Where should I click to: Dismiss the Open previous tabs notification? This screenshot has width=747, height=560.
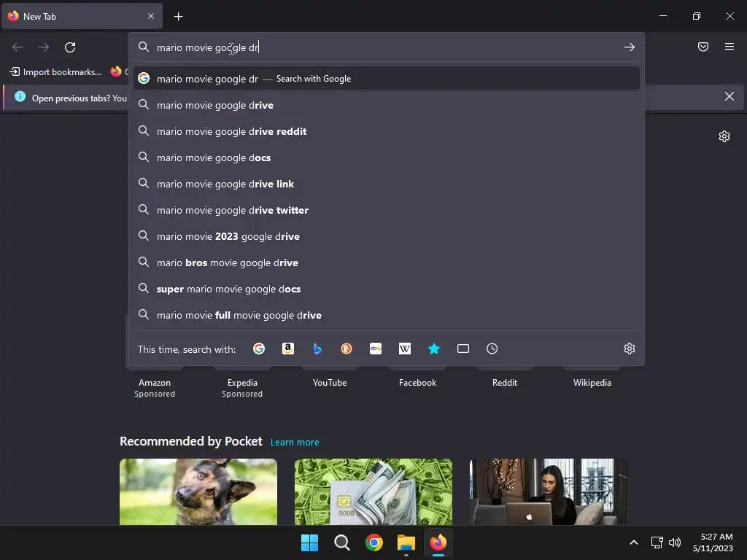point(729,97)
